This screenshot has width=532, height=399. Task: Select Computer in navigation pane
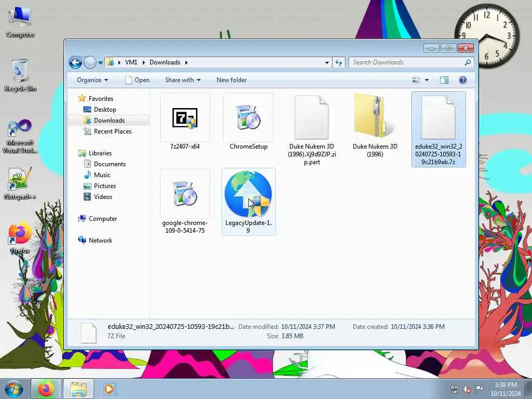click(x=98, y=219)
